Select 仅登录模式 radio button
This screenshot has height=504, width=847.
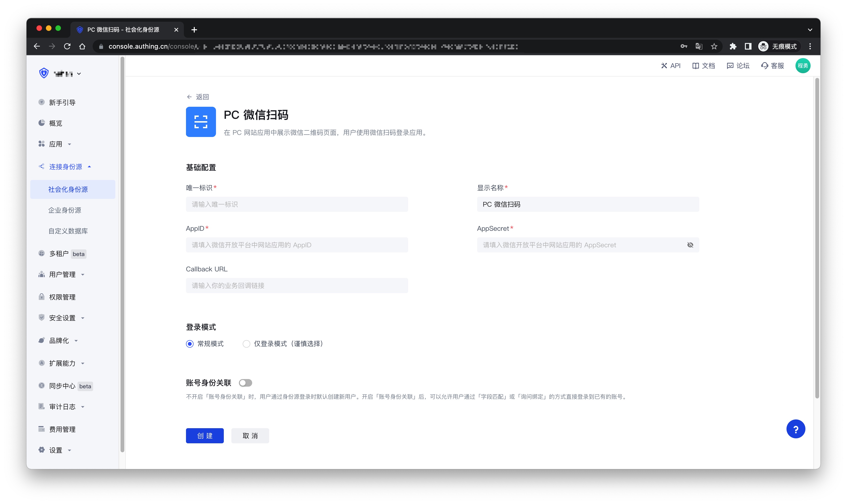pos(246,344)
